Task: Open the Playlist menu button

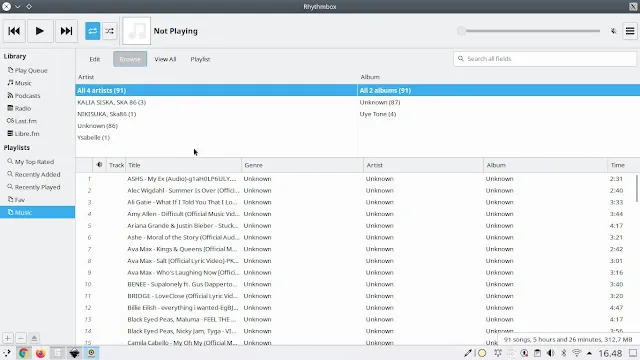Action: coord(200,59)
